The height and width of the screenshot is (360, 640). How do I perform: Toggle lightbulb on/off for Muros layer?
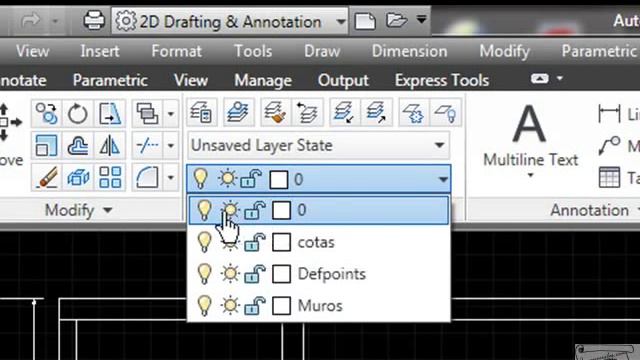(x=204, y=305)
